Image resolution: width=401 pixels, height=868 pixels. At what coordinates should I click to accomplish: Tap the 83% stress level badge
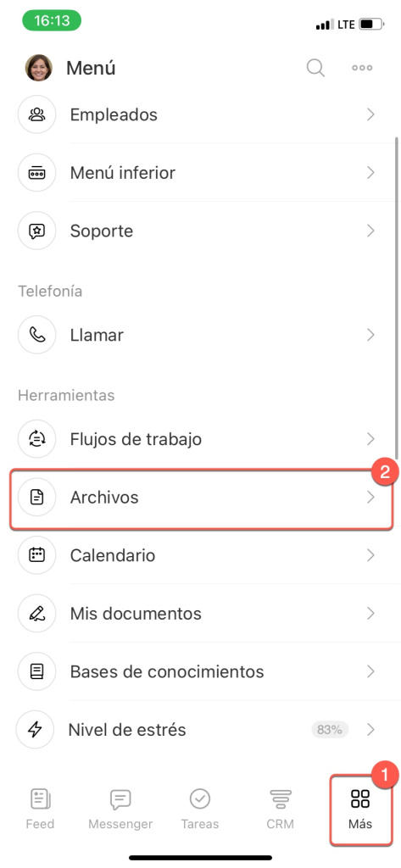330,730
